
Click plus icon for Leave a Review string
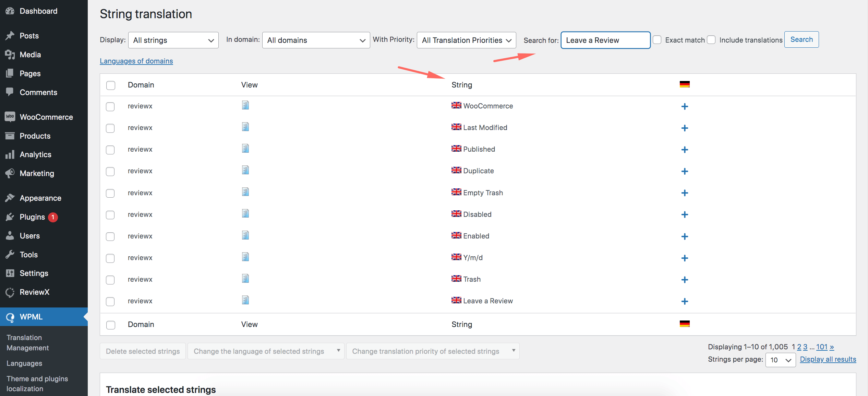coord(684,301)
